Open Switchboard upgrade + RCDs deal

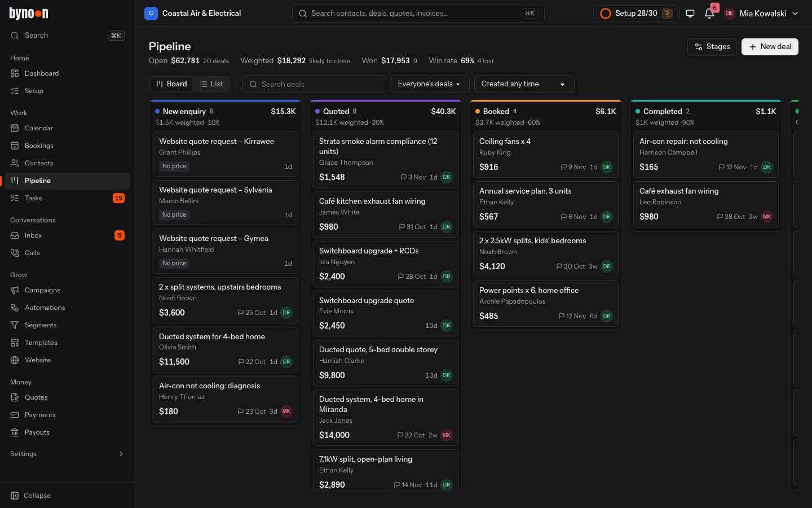tap(386, 264)
